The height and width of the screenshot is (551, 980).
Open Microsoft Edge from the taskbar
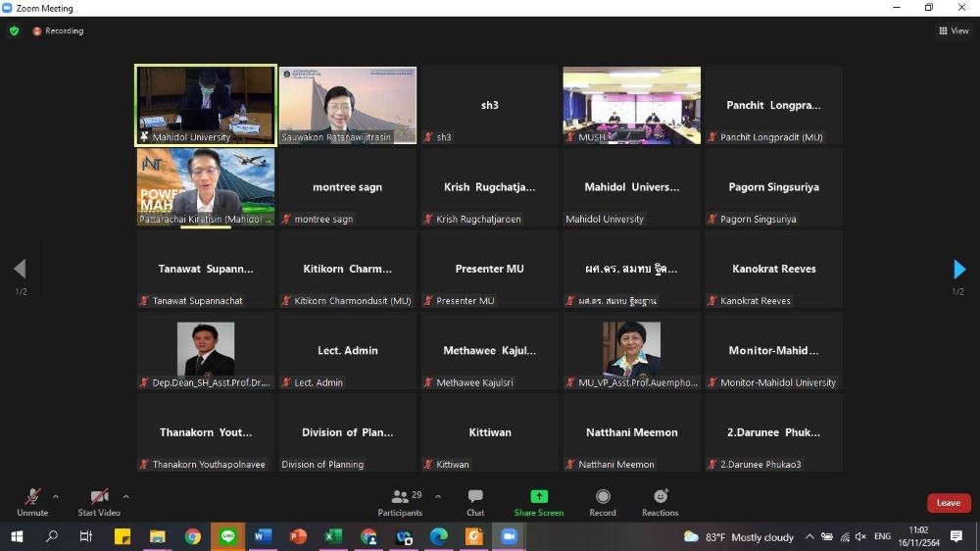point(439,536)
